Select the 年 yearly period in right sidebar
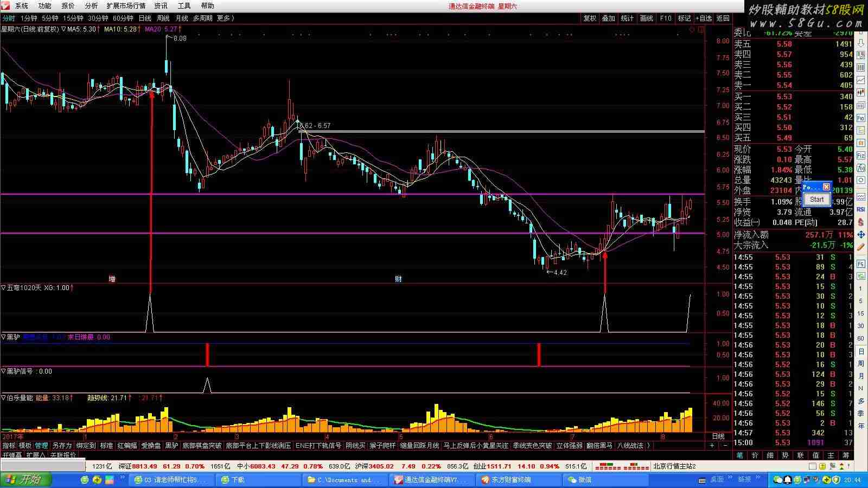The width and height of the screenshot is (868, 488). [x=861, y=426]
